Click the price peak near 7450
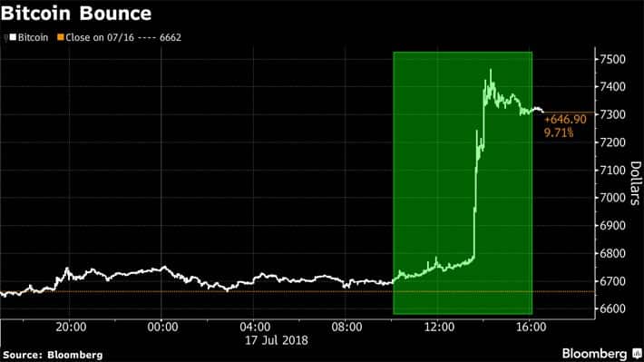The width and height of the screenshot is (644, 362). tap(491, 70)
